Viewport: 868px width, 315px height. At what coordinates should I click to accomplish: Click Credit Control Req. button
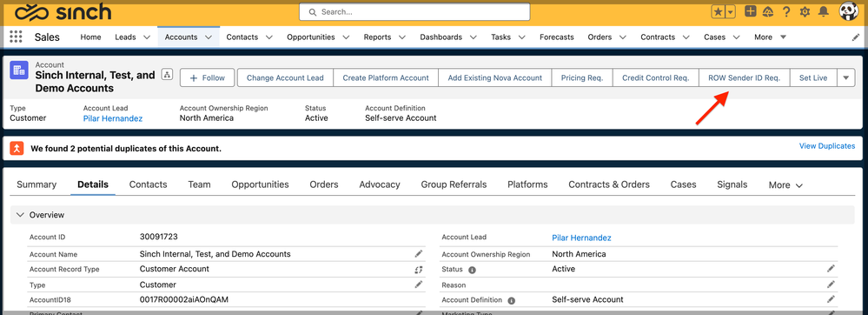click(x=656, y=78)
